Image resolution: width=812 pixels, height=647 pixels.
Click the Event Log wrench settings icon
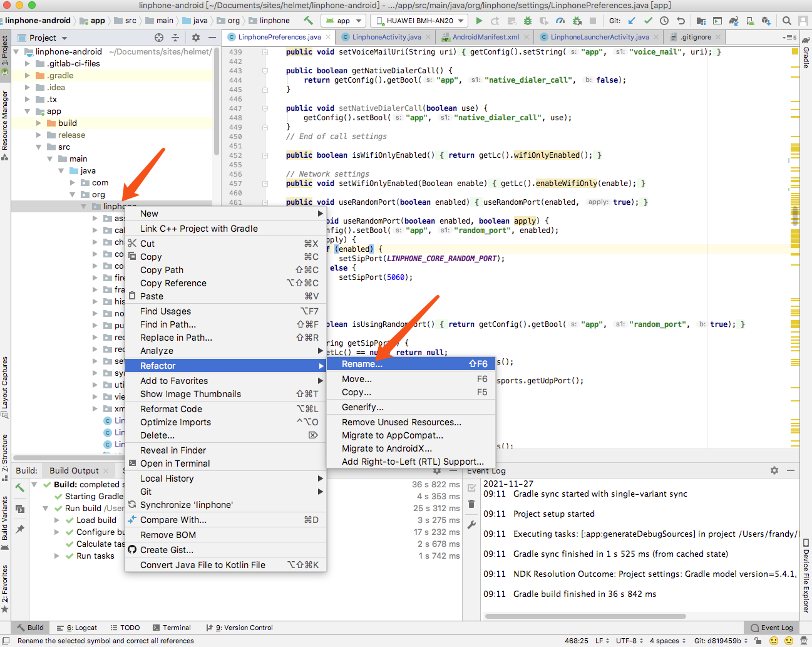(471, 525)
